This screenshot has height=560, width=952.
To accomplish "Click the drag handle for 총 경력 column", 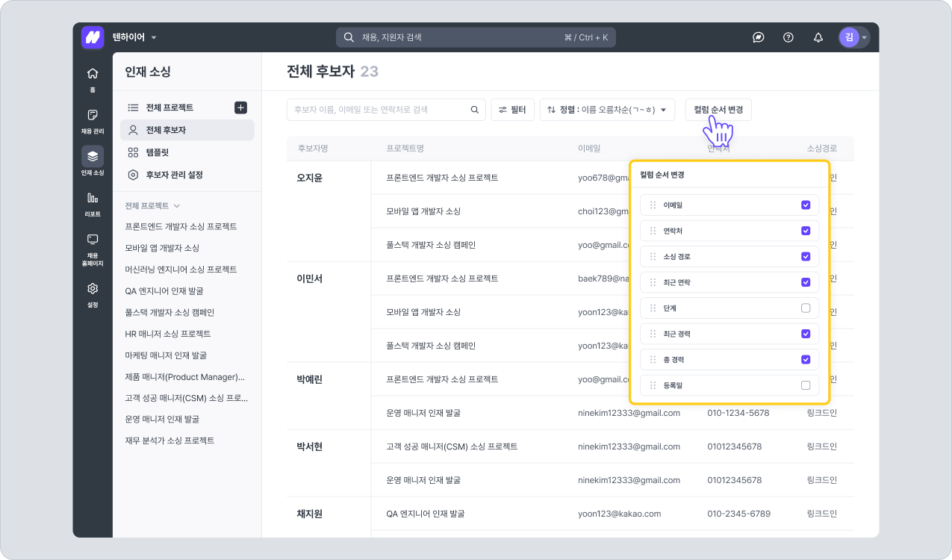I will point(653,359).
